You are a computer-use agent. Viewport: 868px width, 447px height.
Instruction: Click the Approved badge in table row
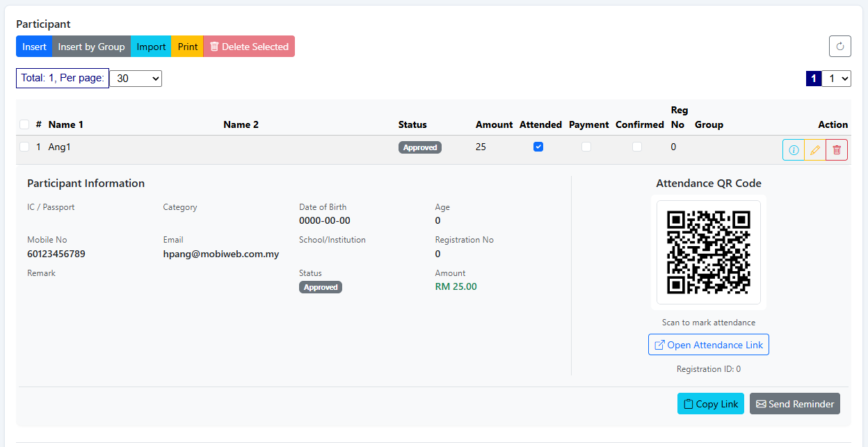point(420,147)
